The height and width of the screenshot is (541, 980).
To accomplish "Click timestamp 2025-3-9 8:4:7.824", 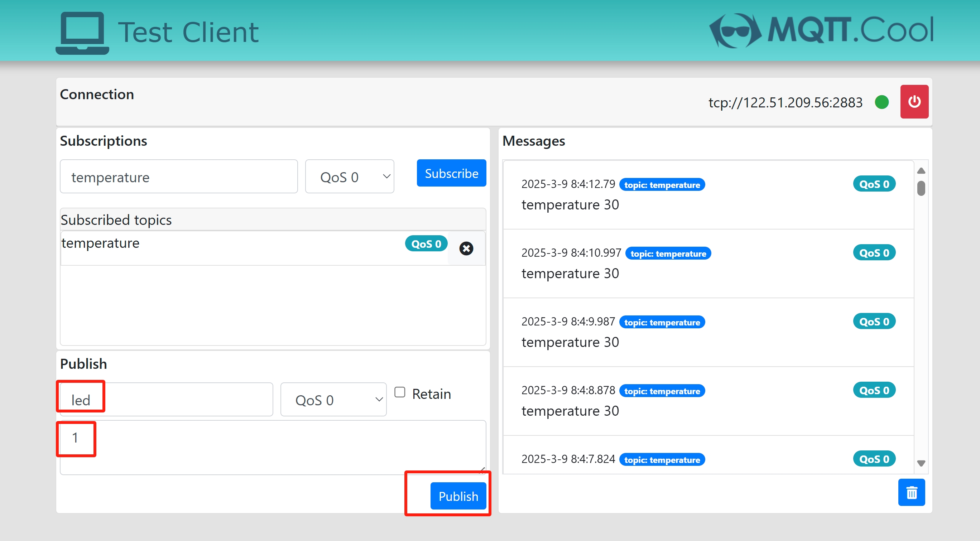I will click(x=568, y=459).
